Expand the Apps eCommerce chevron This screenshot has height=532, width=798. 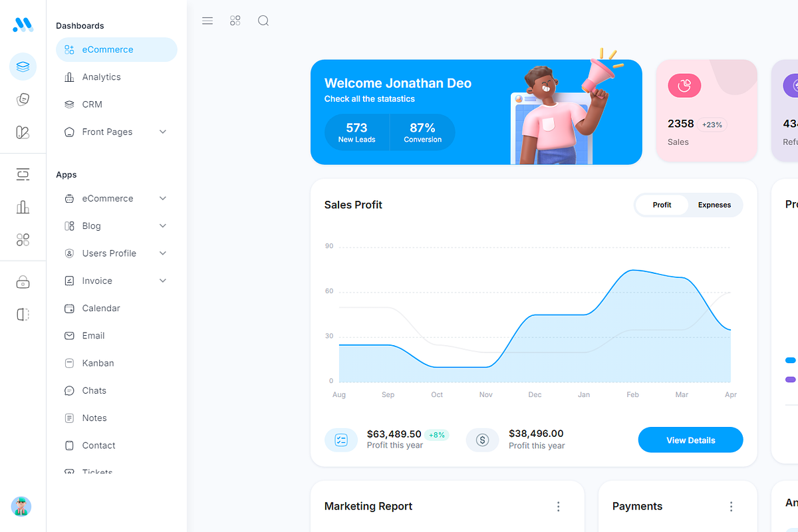coord(163,198)
